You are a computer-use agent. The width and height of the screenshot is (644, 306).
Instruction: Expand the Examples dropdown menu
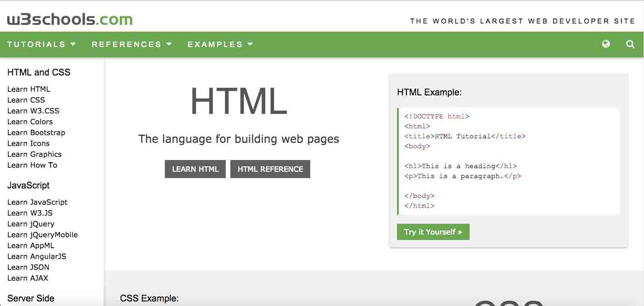pyautogui.click(x=220, y=44)
